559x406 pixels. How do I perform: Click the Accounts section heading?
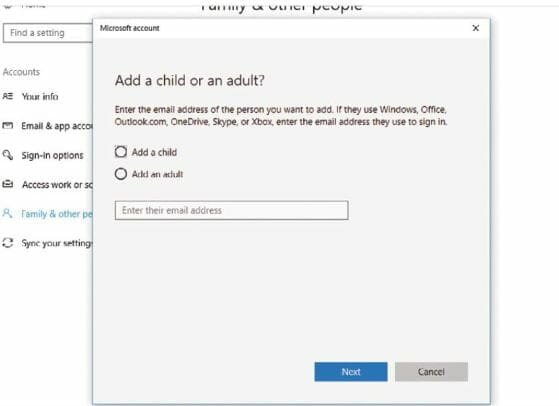21,72
